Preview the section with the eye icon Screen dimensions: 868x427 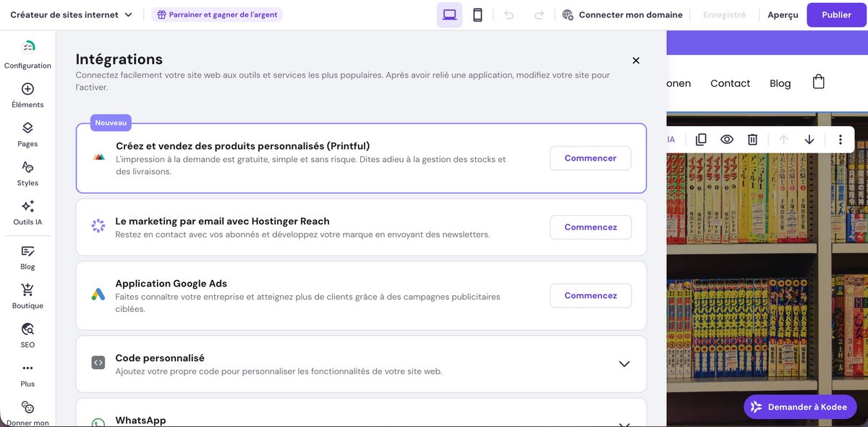point(726,138)
